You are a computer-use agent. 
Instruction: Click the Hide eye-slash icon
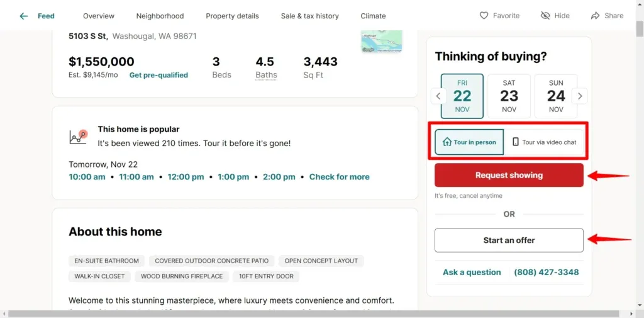click(545, 16)
